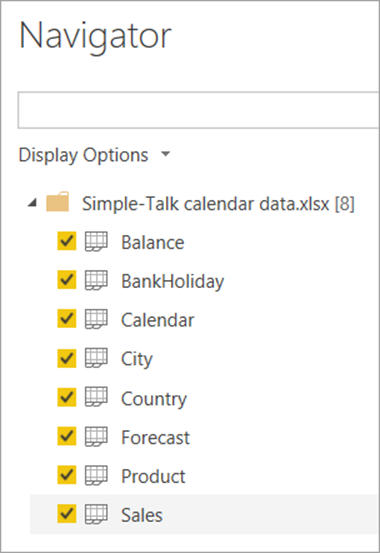Image resolution: width=380 pixels, height=553 pixels.
Task: Click the Display Options dropdown arrow
Action: (x=165, y=154)
